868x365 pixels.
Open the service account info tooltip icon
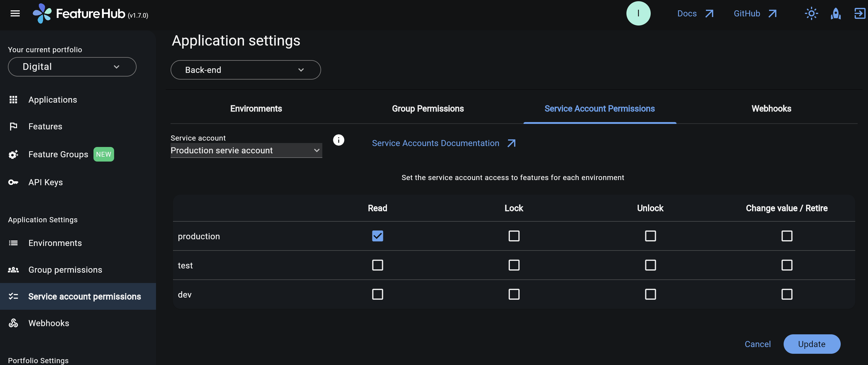338,140
